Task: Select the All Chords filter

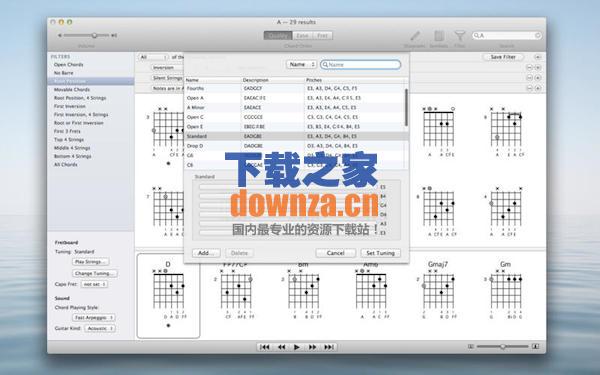Action: click(66, 165)
